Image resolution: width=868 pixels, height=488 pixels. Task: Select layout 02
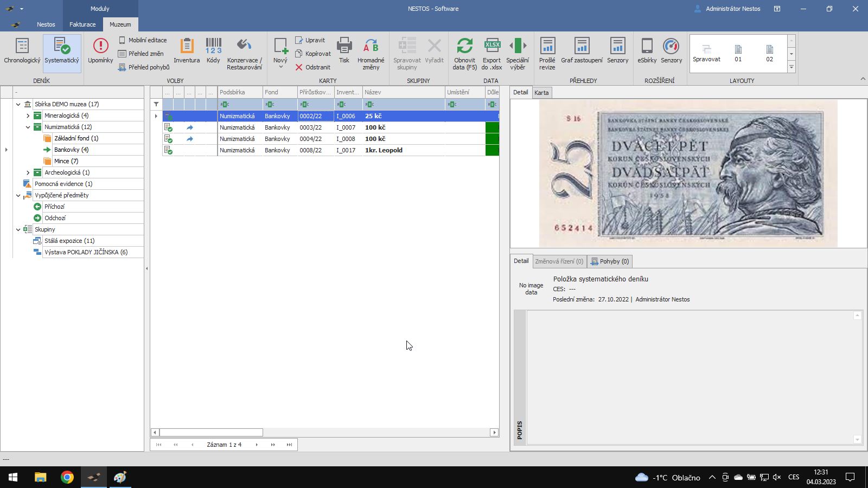pos(769,53)
